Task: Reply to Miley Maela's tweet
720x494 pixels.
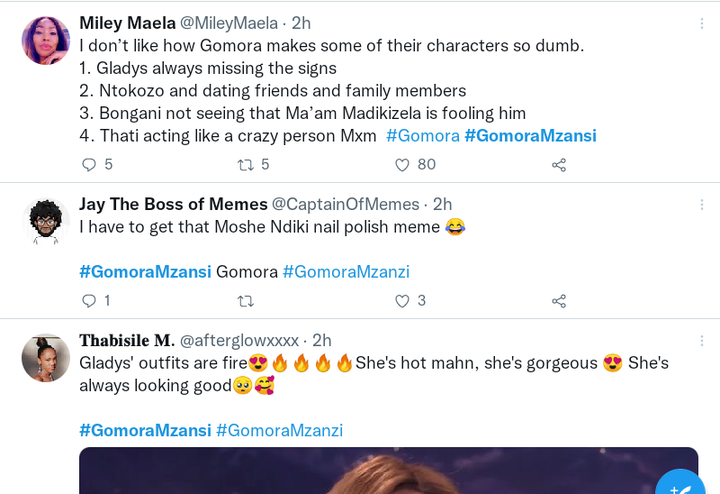Action: (x=89, y=164)
